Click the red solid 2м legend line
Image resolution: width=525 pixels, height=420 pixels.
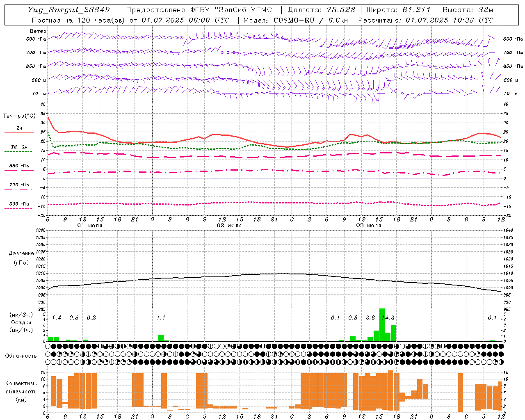click(19, 132)
